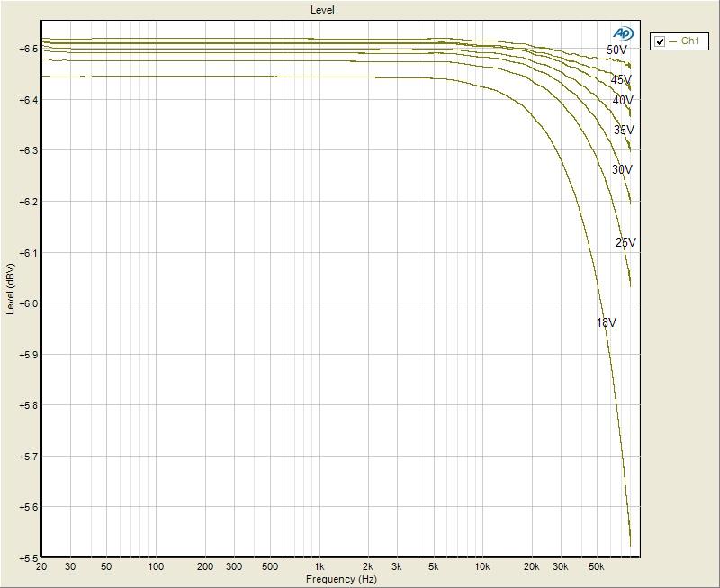Click the 'Level' graph title
This screenshot has height=588, width=720.
click(322, 10)
